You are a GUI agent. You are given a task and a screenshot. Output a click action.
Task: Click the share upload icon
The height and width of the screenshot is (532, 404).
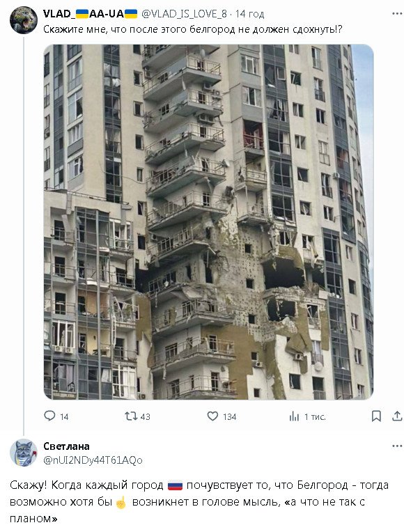coord(397,416)
